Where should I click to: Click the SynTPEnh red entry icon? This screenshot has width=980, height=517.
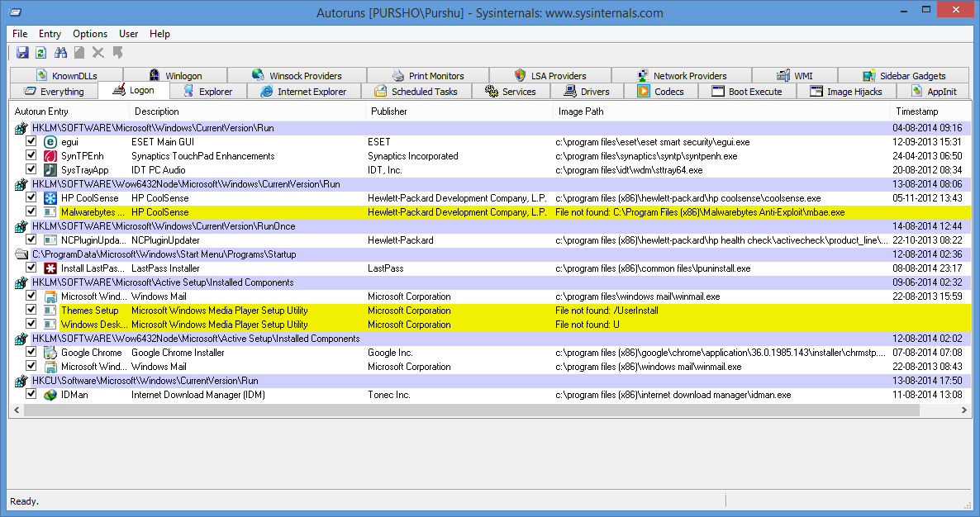tap(50, 156)
